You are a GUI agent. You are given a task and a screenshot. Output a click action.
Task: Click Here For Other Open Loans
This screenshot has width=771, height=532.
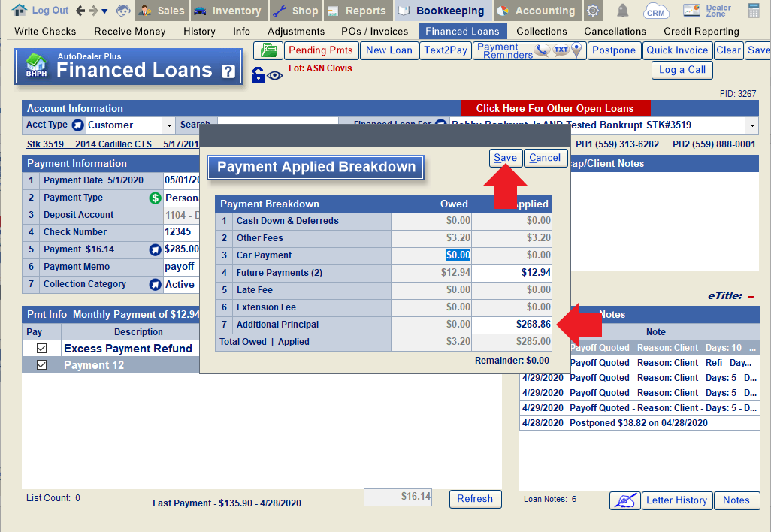pyautogui.click(x=555, y=109)
